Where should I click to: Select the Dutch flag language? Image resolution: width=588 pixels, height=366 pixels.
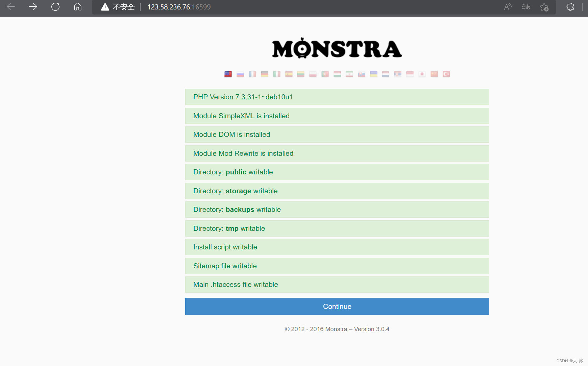pos(386,74)
